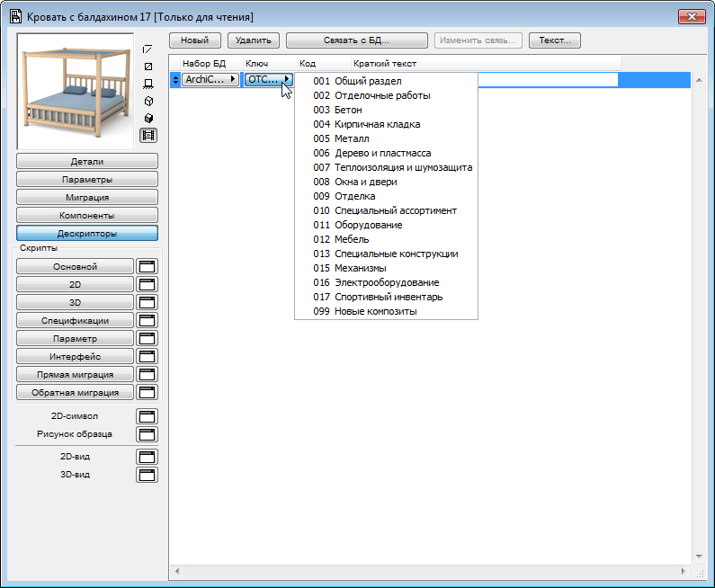Open the Спецификации script in a new window
The height and width of the screenshot is (588, 715).
click(147, 320)
